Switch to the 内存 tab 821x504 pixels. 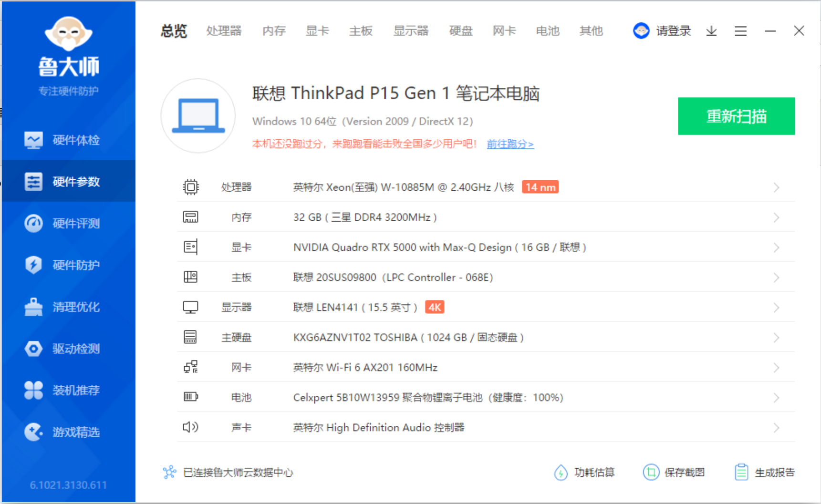(x=274, y=31)
